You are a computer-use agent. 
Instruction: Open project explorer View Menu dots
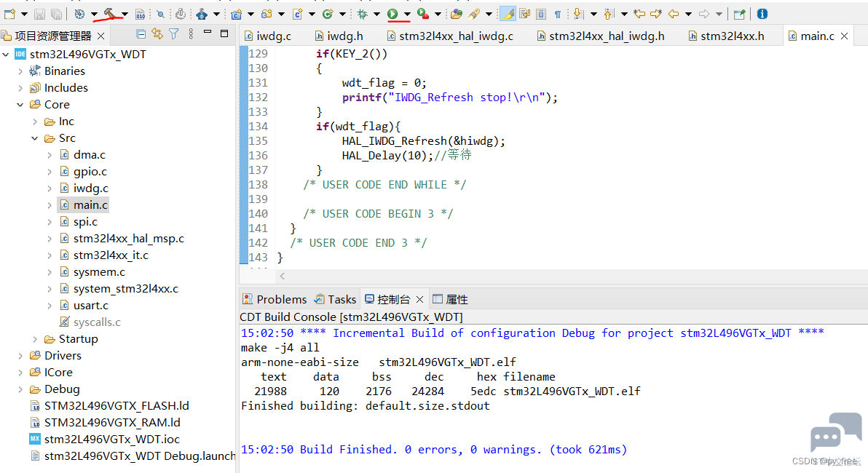tap(191, 34)
